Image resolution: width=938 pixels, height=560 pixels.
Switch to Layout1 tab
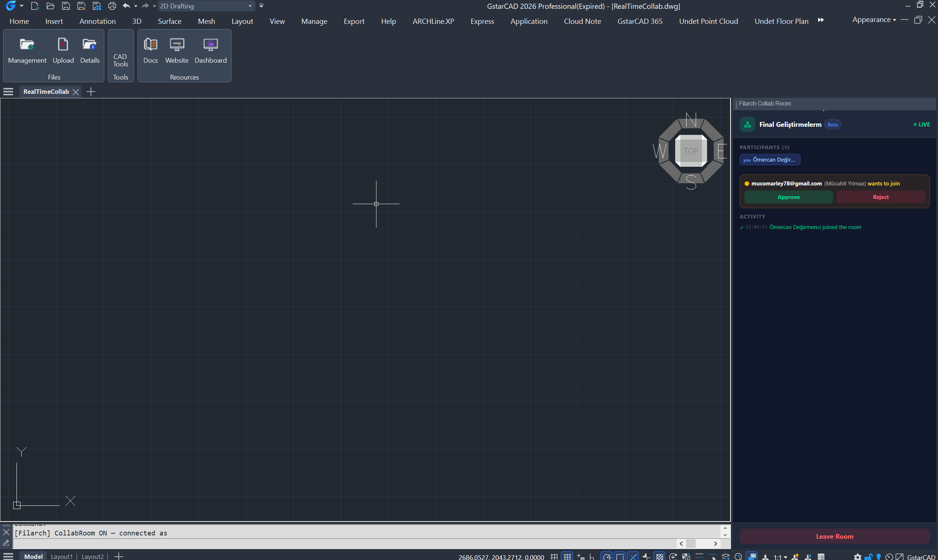62,556
